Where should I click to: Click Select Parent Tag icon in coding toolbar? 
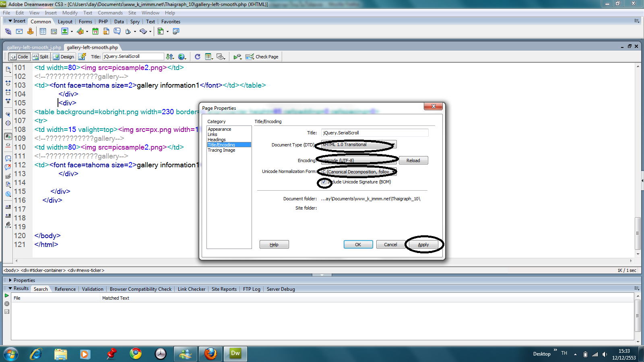tap(8, 114)
